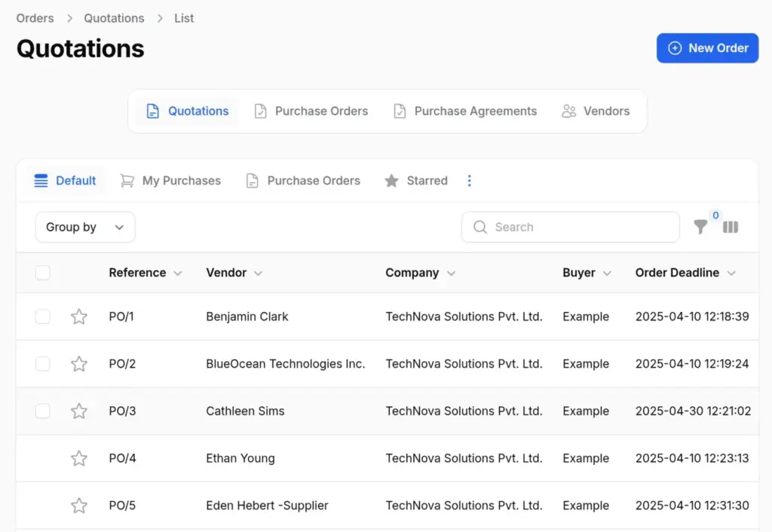The image size is (772, 532).
Task: Open the Order Deadline column chevron
Action: coord(731,274)
